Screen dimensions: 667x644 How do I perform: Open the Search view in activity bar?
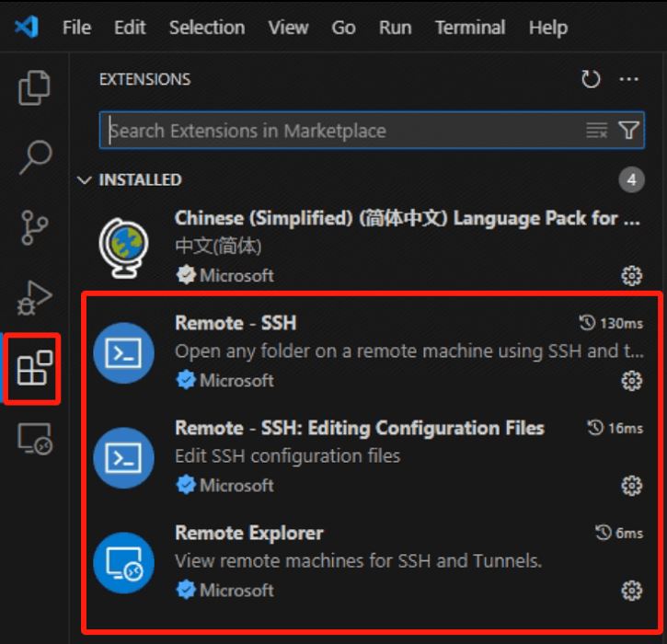coord(35,157)
